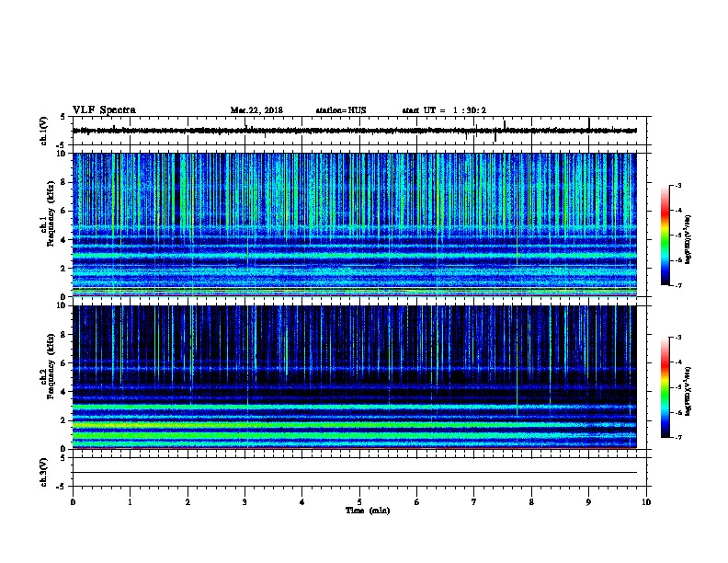The image size is (728, 563).
Task: Click the time axis tick label "9"
Action: tap(588, 502)
